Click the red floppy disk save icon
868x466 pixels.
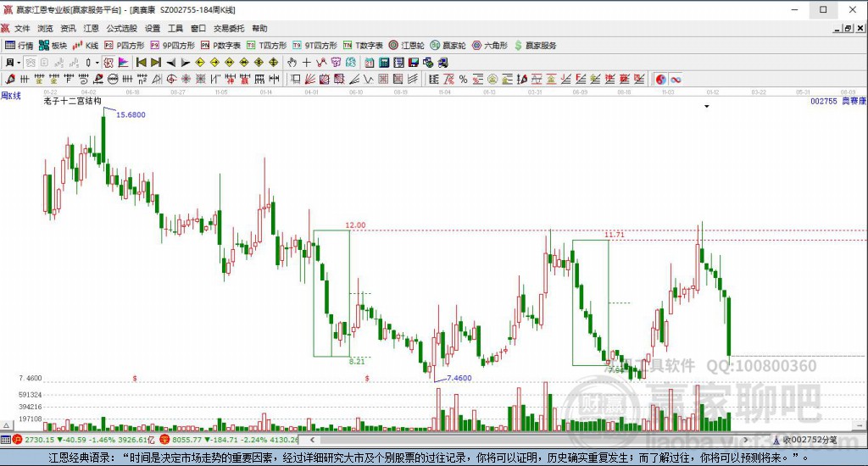pos(413,63)
